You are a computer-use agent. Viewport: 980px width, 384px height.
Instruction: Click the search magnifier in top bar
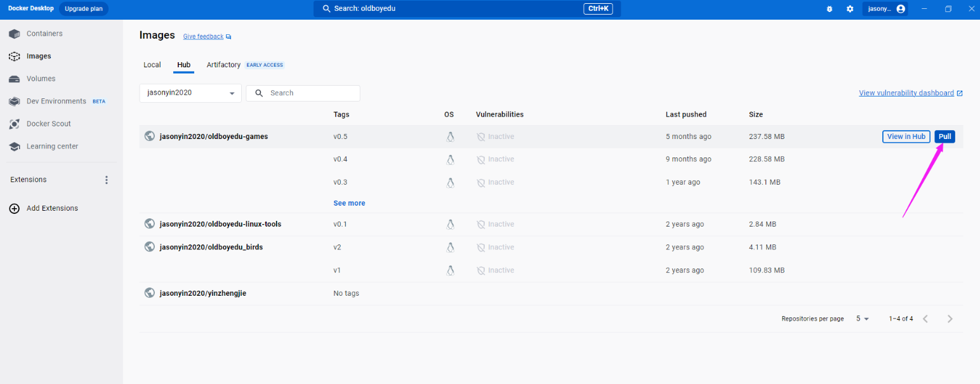point(326,9)
